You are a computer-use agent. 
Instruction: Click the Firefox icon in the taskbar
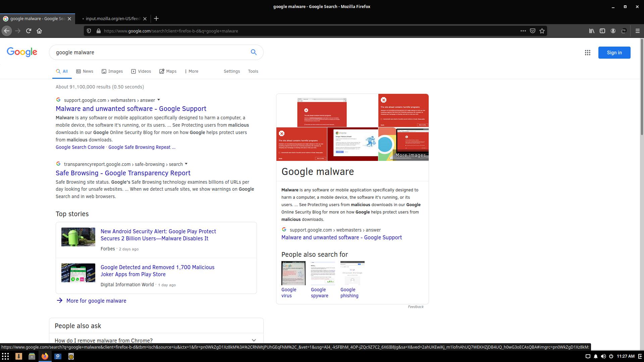45,356
